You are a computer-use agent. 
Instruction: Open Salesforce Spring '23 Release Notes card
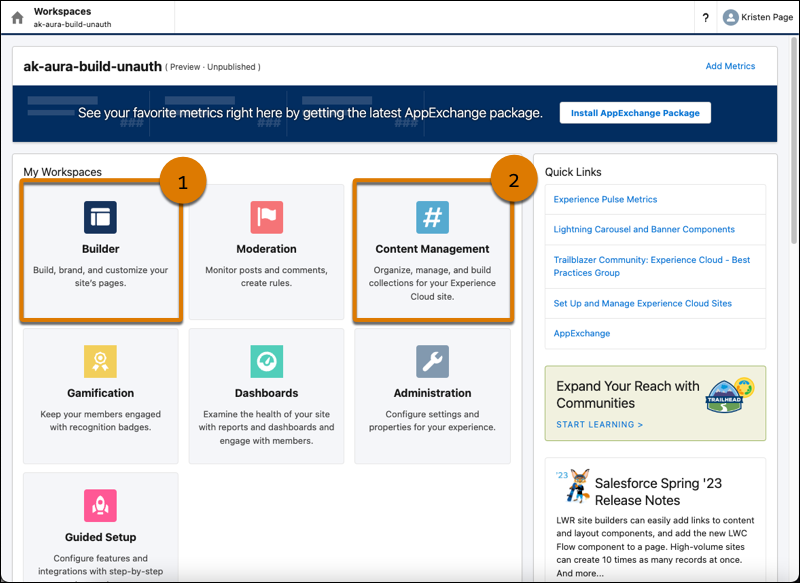coord(658,491)
